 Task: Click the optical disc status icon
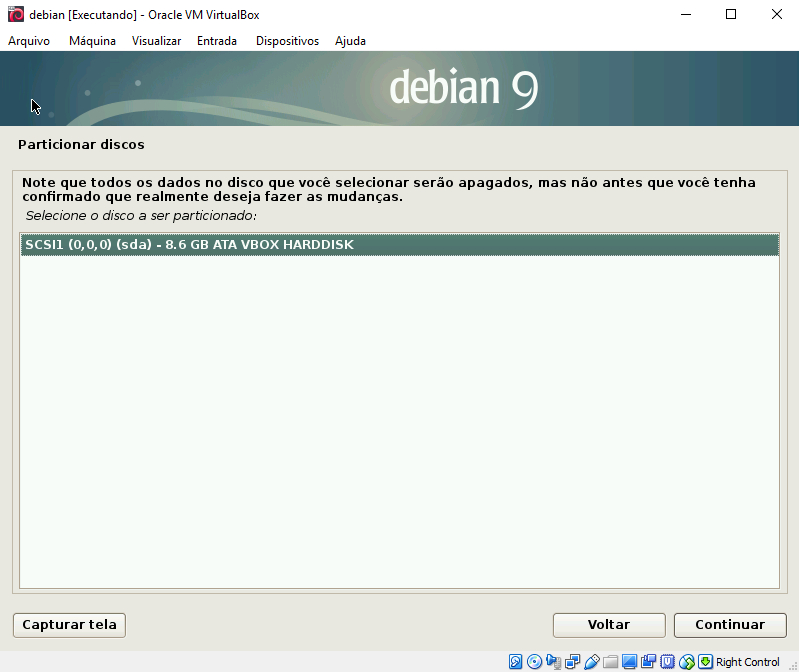pyautogui.click(x=534, y=662)
